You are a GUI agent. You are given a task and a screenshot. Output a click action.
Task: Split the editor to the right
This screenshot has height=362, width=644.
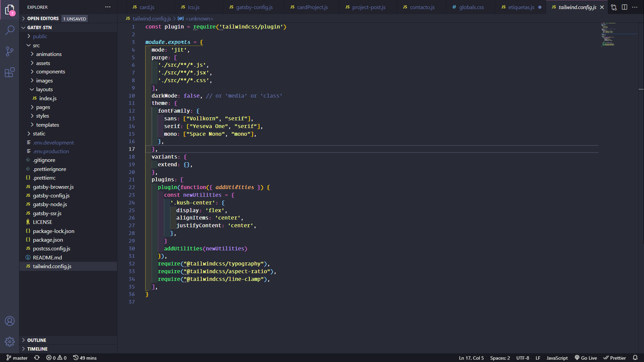(x=625, y=7)
